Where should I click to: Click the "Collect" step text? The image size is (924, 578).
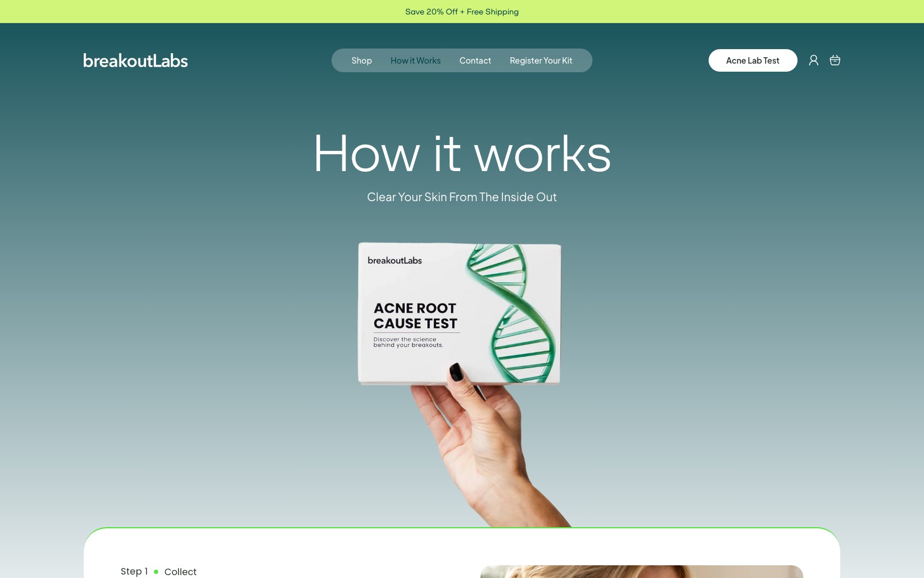pyautogui.click(x=180, y=572)
